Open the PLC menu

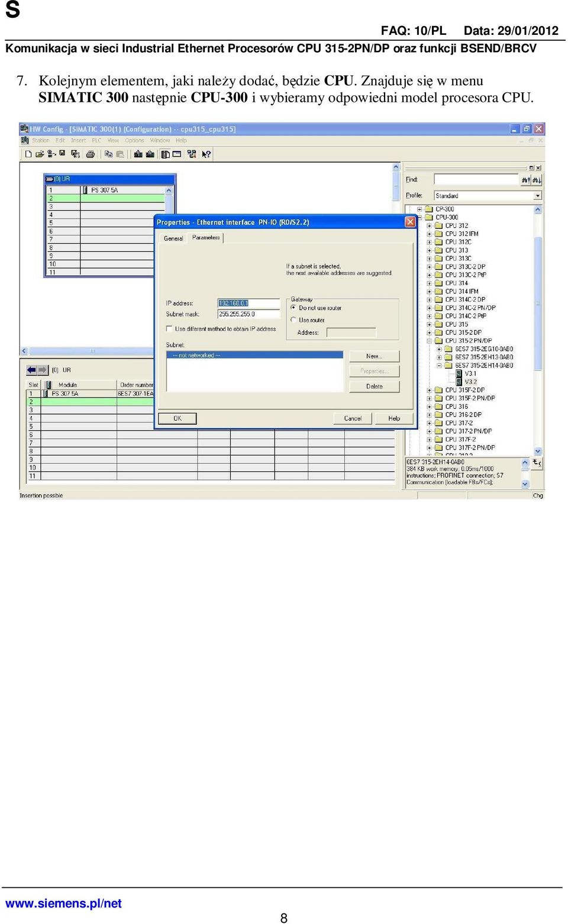(96, 141)
